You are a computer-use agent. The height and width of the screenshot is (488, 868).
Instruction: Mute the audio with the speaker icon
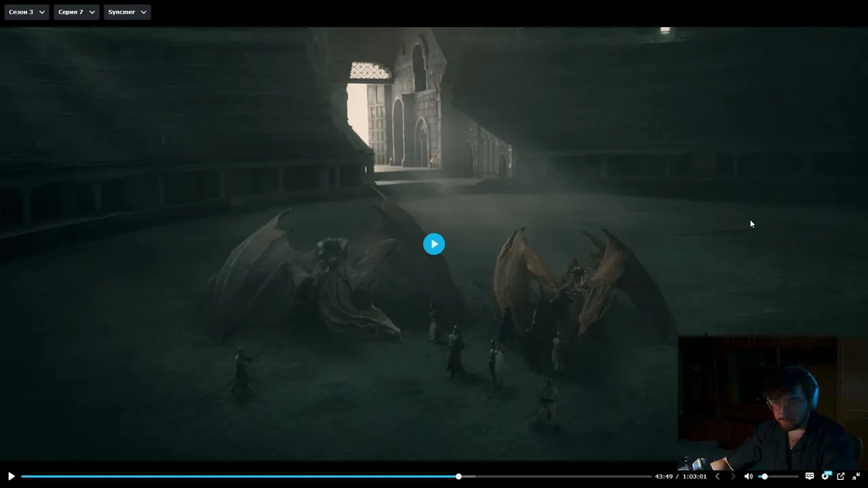[x=748, y=476]
